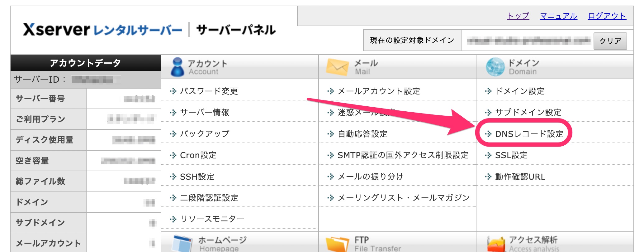
Task: Click the arrow bullet beside パスワード変更
Action: (173, 91)
